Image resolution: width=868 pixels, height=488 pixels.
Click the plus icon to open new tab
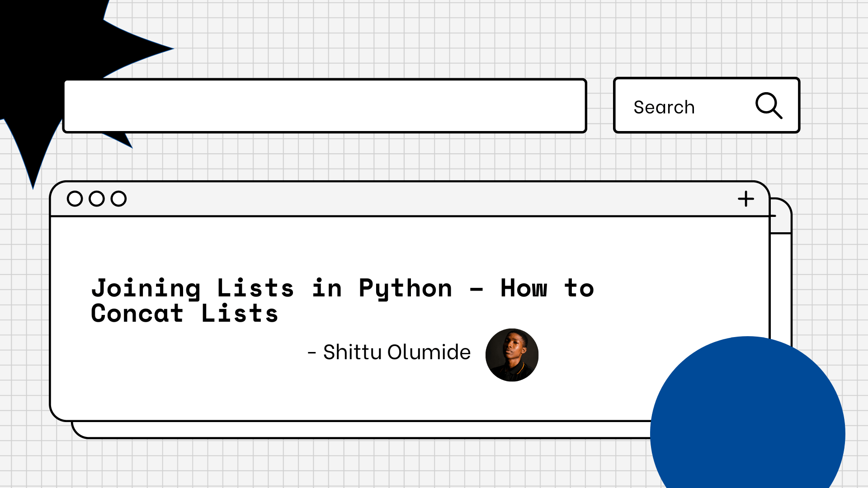746,198
